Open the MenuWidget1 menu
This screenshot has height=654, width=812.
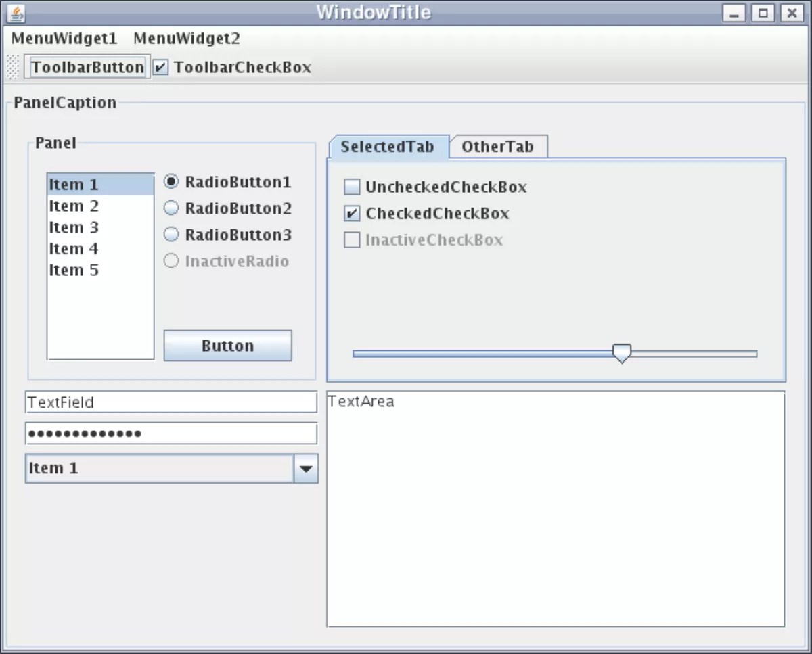click(64, 39)
